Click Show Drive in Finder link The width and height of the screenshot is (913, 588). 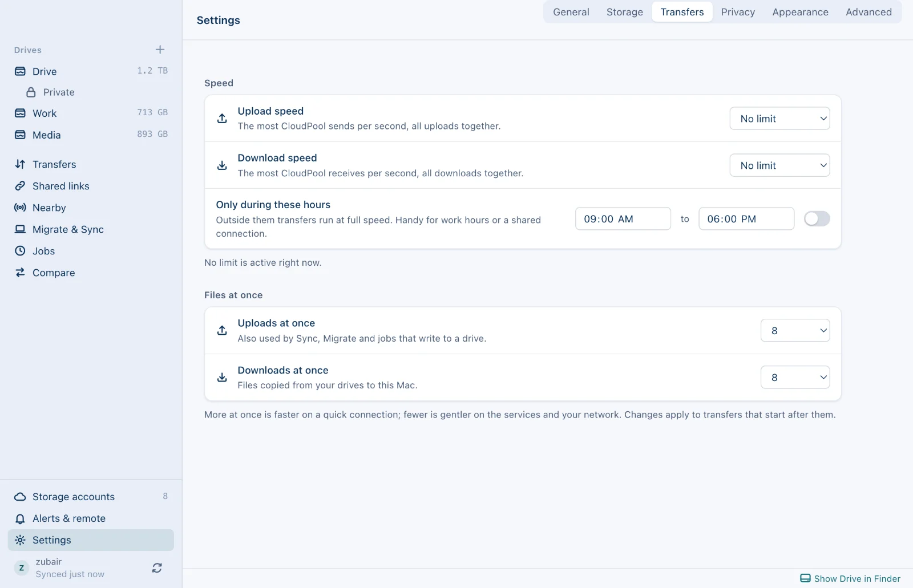point(850,578)
